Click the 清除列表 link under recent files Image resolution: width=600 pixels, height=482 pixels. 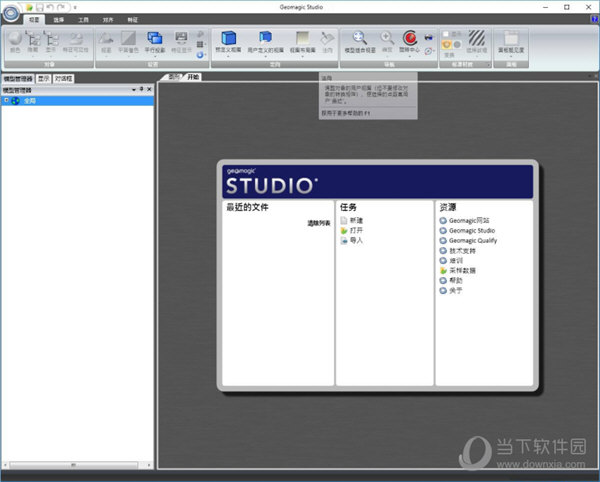[x=319, y=223]
